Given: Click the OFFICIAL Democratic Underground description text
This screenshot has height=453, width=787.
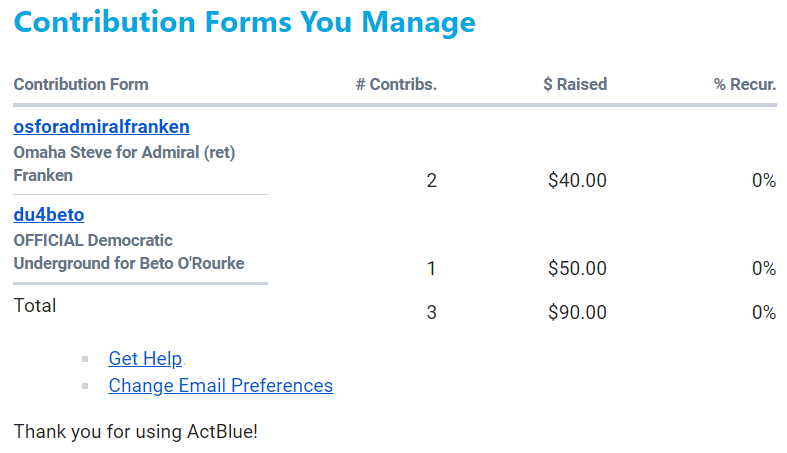Looking at the screenshot, I should [128, 252].
